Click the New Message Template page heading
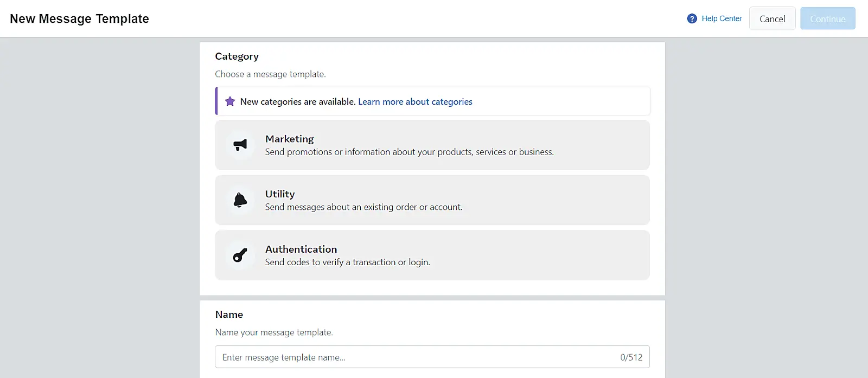 [79, 18]
